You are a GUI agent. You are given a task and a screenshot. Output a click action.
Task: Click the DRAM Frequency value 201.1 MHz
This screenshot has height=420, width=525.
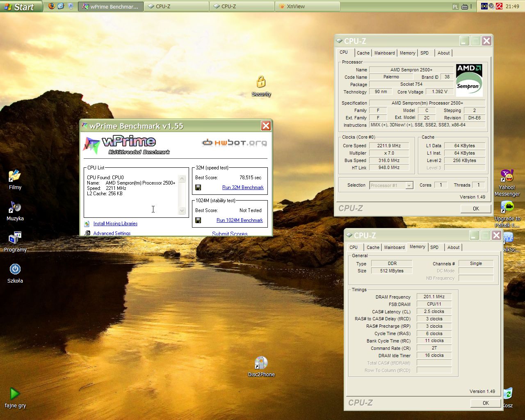click(434, 297)
